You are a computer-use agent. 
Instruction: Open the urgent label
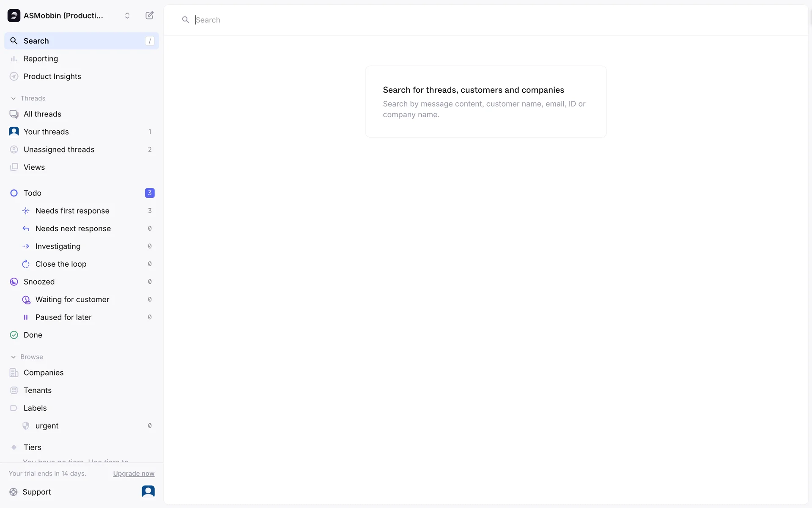[x=47, y=426]
